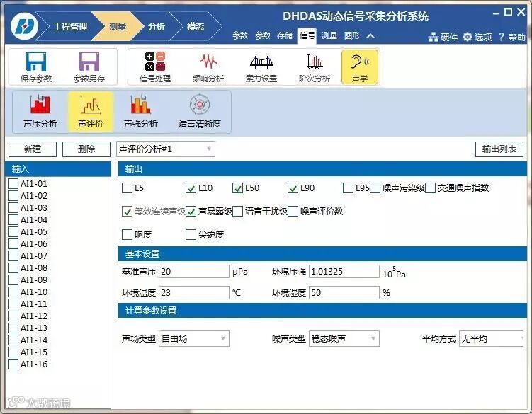Uncheck the L10 output checkbox
Screen dimensions: 532x414
(191, 188)
